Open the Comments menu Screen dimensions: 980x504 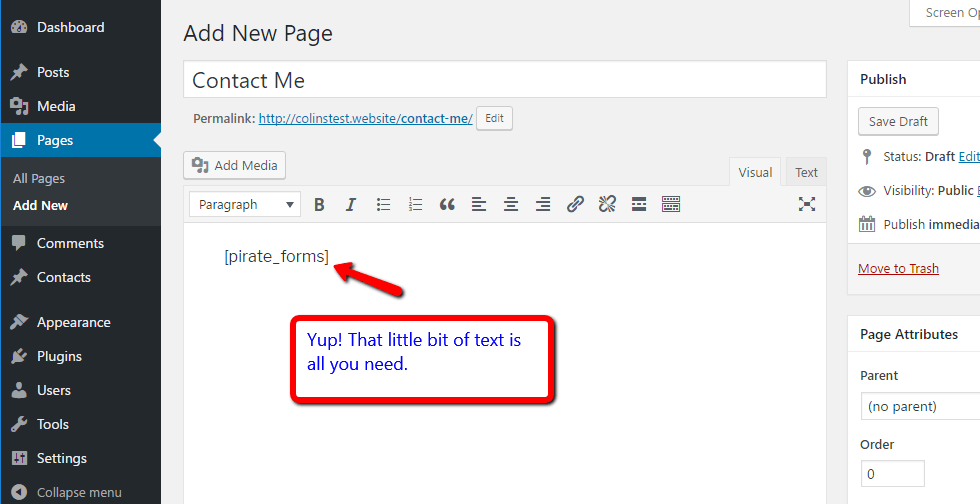pos(81,243)
